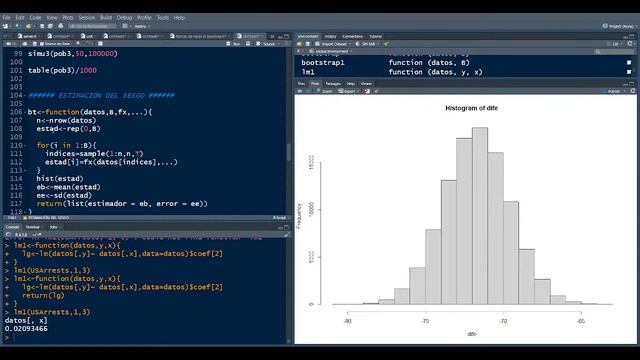The image size is (640, 360).
Task: Switch to the server.R editor tab
Action: point(28,36)
